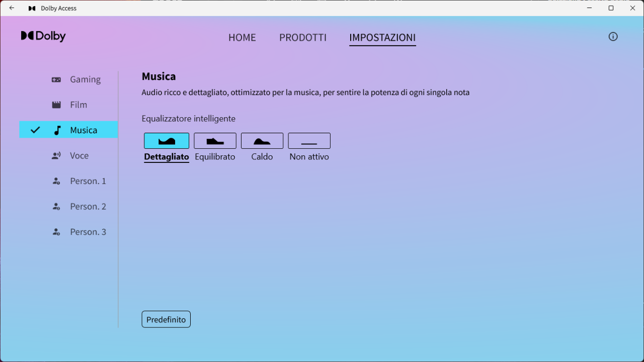The image size is (644, 362).
Task: Select the Voce speaking-person icon
Action: (56, 156)
